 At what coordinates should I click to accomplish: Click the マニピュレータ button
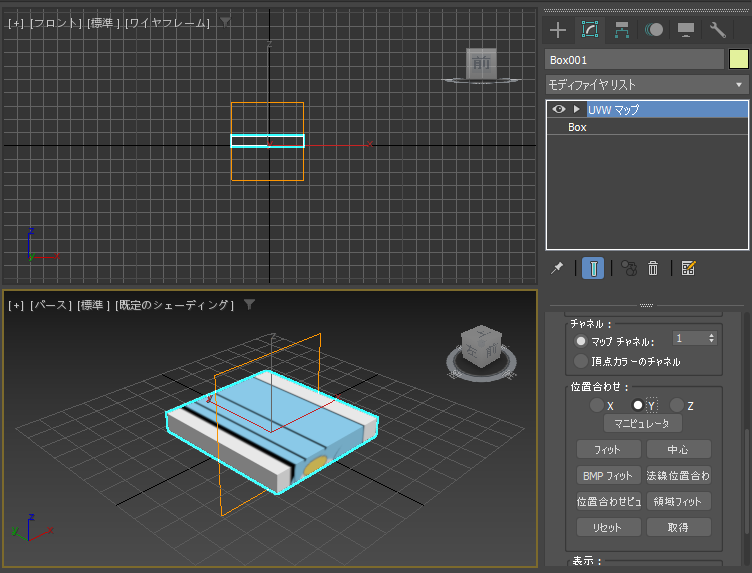(x=643, y=423)
